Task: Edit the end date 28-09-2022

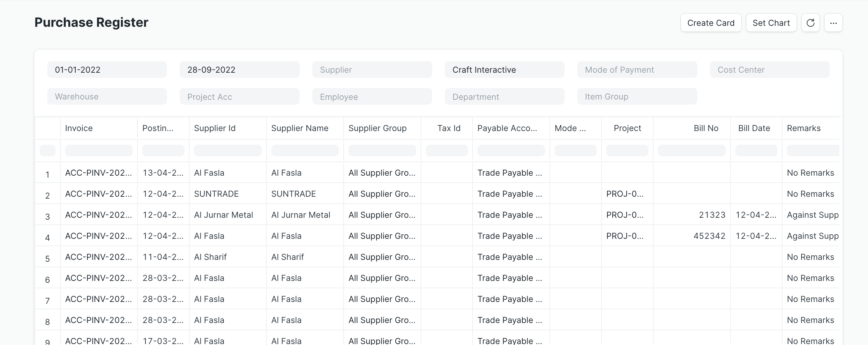Action: coord(239,70)
